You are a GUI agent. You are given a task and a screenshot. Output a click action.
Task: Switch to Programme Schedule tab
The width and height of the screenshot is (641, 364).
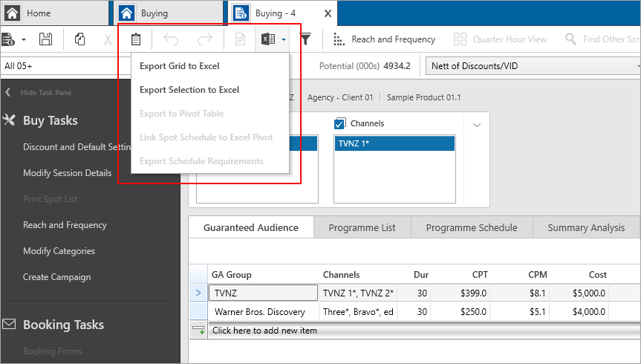[x=472, y=227]
